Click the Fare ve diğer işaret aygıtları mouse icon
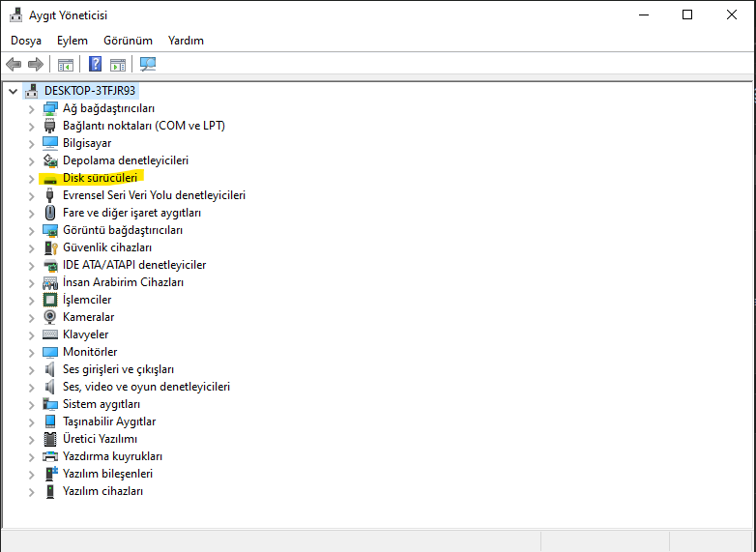 pos(50,213)
